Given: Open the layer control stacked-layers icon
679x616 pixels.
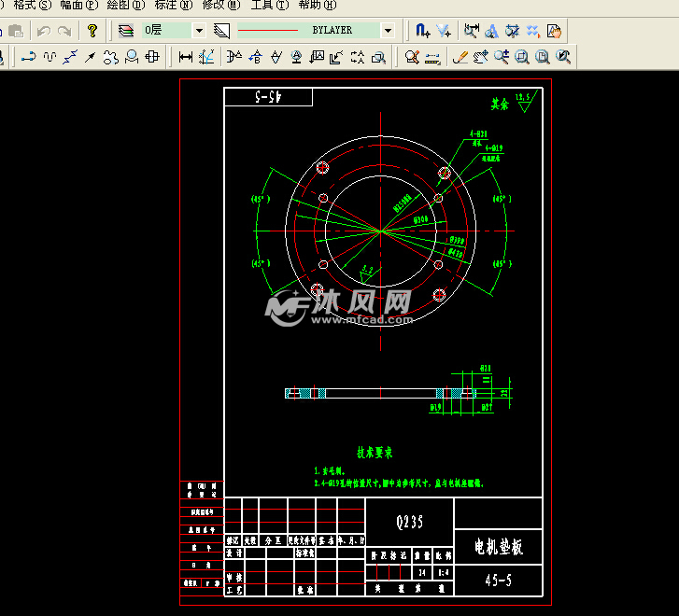Looking at the screenshot, I should point(126,31).
